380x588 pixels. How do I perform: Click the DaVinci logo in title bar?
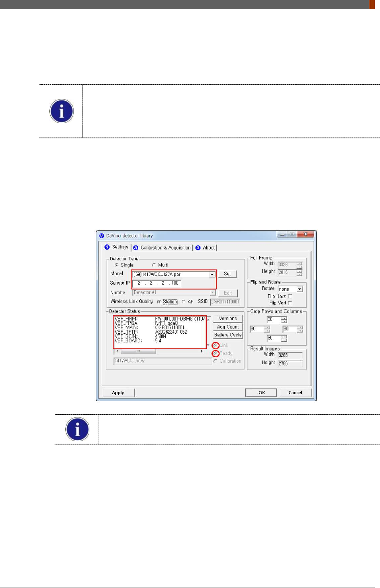pyautogui.click(x=102, y=236)
